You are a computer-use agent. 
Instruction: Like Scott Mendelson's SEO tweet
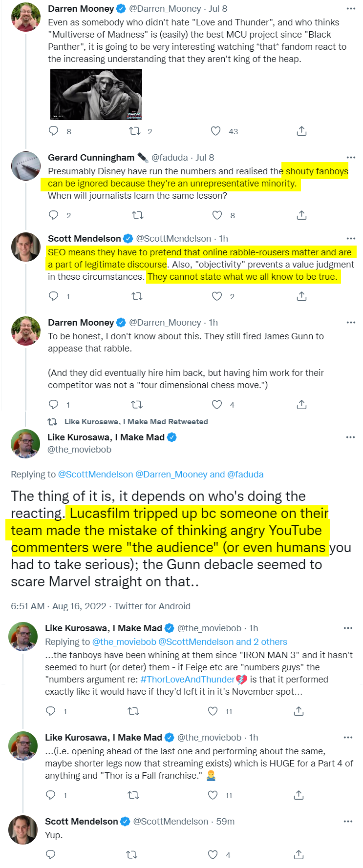217,296
